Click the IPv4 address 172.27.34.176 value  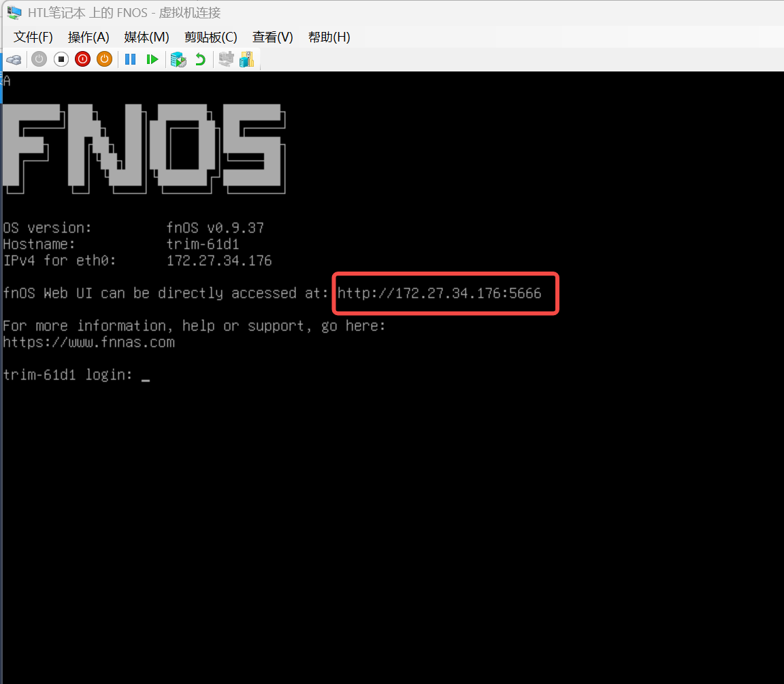pos(219,261)
